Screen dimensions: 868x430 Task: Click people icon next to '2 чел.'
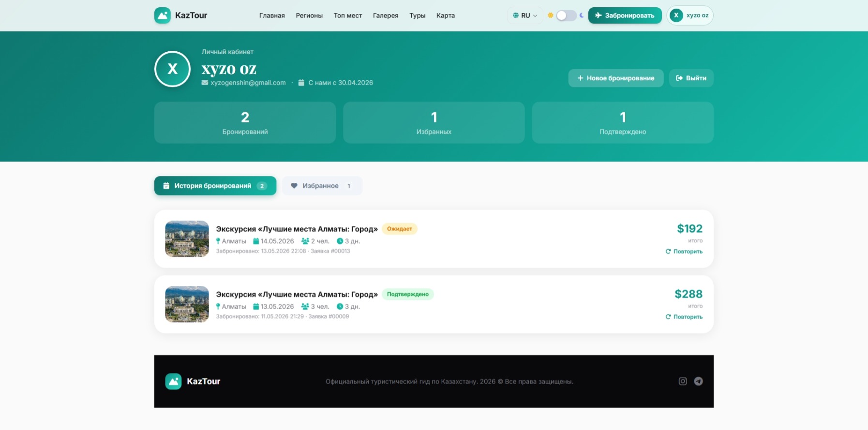pyautogui.click(x=305, y=241)
